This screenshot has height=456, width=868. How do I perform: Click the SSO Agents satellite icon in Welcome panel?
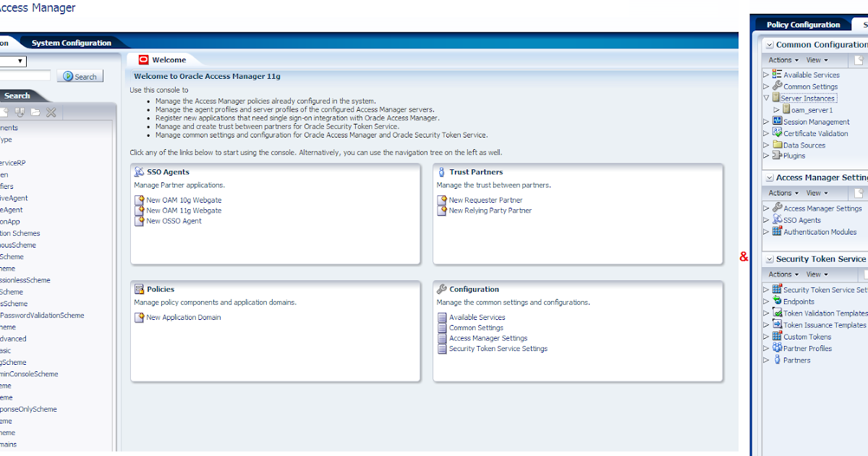pyautogui.click(x=140, y=172)
